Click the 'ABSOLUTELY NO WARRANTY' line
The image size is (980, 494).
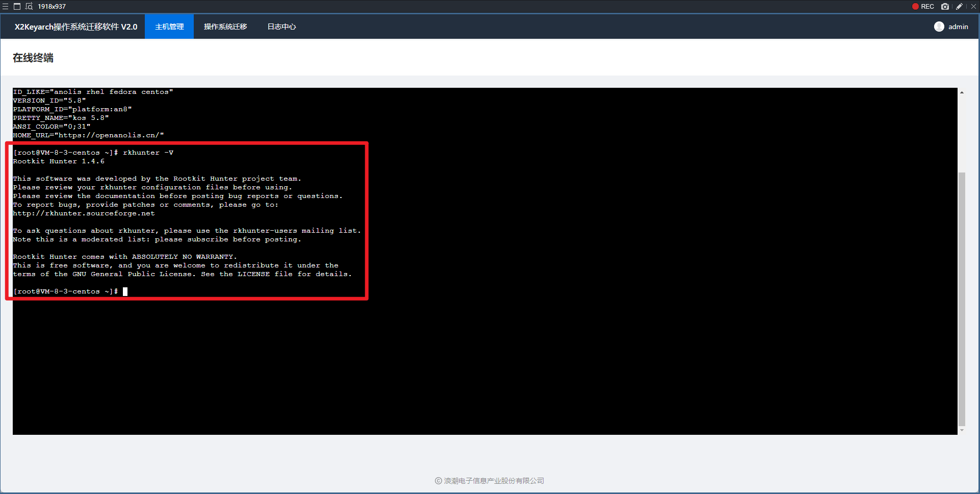125,257
